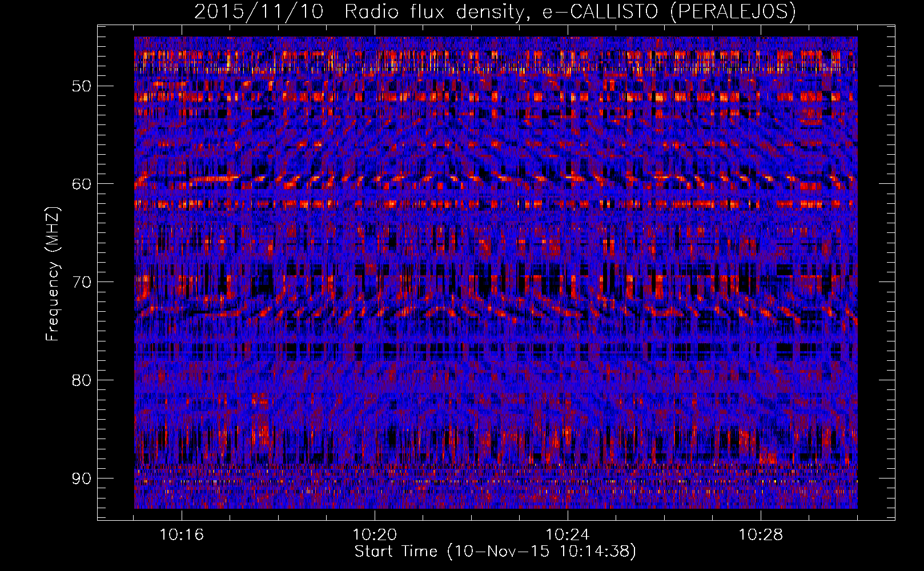Click the 10:16 time tick label

coord(182,535)
